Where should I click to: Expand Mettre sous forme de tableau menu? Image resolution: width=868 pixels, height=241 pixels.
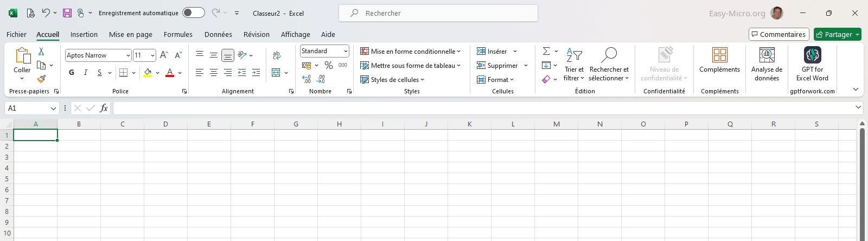411,65
